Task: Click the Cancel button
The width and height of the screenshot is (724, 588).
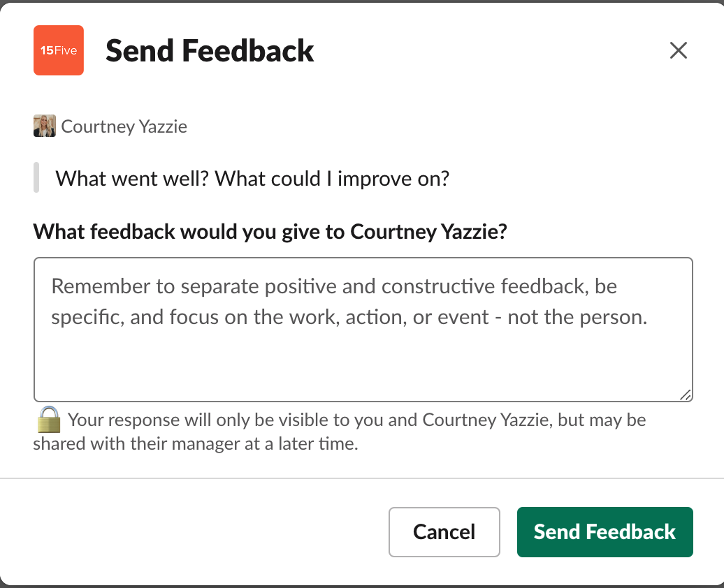Action: 444,531
